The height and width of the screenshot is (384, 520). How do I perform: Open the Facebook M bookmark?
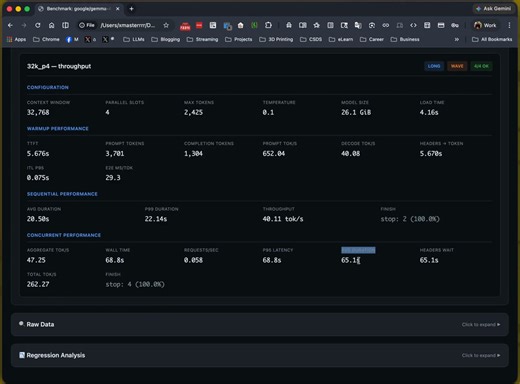tap(72, 39)
